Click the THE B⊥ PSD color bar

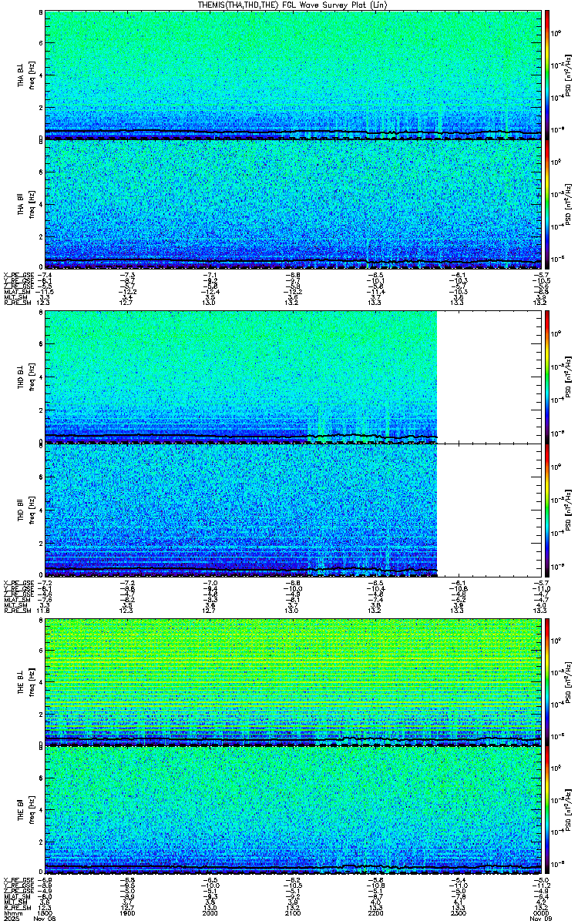click(x=547, y=682)
